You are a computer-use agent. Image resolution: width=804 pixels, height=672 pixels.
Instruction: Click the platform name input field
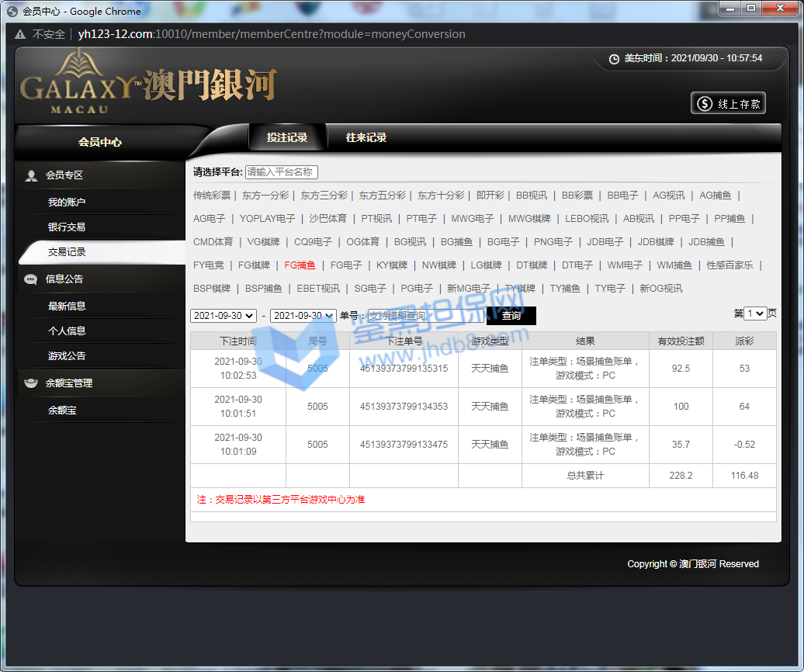pos(282,172)
